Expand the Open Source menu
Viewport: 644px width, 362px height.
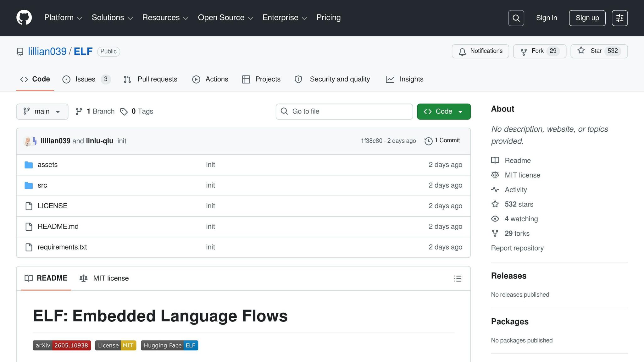[225, 18]
